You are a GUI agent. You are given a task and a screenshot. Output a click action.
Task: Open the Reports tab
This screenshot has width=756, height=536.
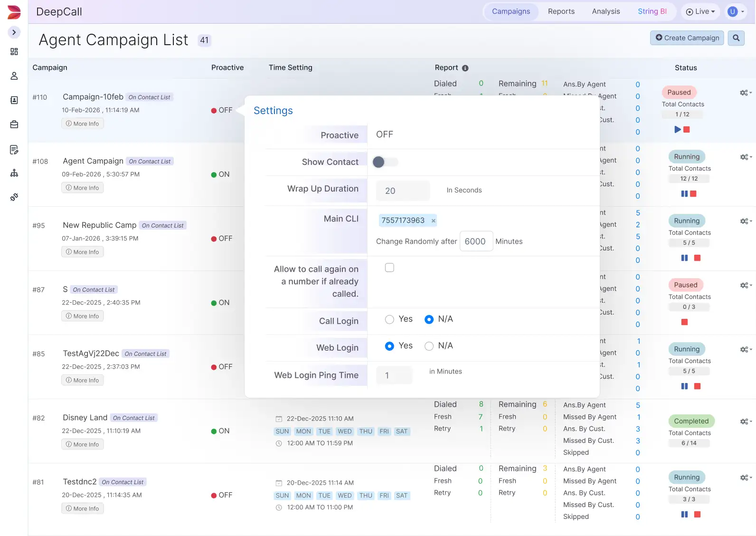click(561, 11)
